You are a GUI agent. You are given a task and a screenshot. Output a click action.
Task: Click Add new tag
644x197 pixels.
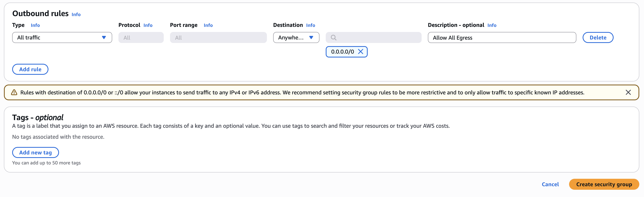coord(35,152)
